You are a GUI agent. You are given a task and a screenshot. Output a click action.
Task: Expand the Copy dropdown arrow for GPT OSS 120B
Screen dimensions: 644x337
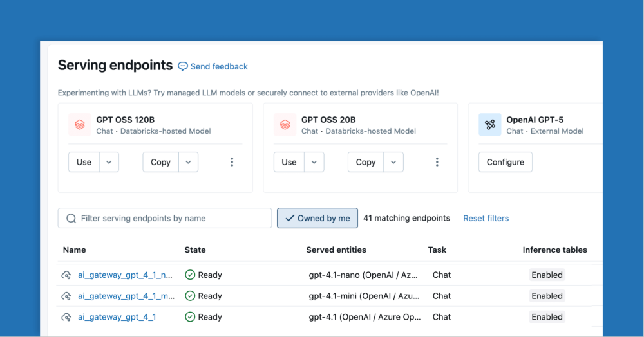click(x=188, y=162)
